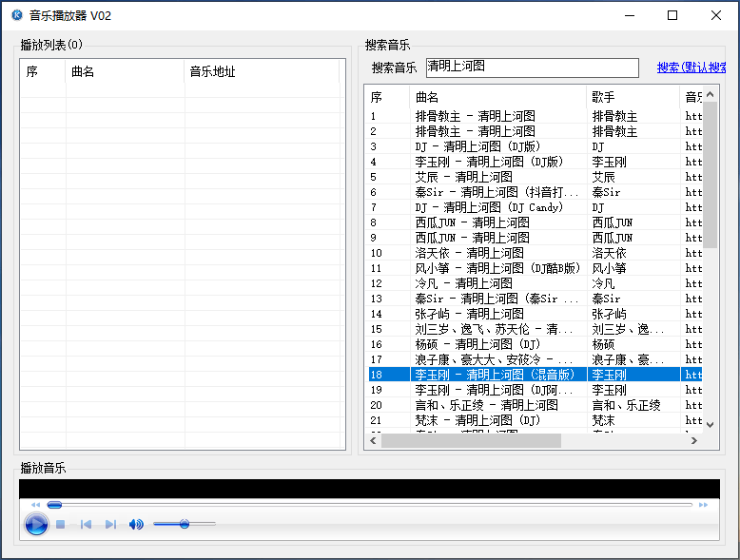This screenshot has width=740, height=560.
Task: Skip to previous track icon
Action: click(86, 524)
